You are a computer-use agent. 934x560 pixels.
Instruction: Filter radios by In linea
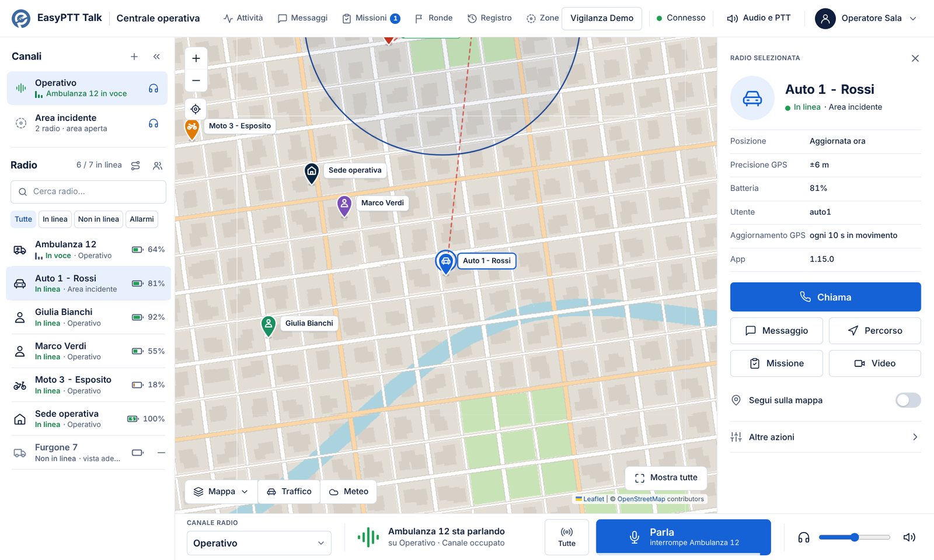click(x=55, y=219)
